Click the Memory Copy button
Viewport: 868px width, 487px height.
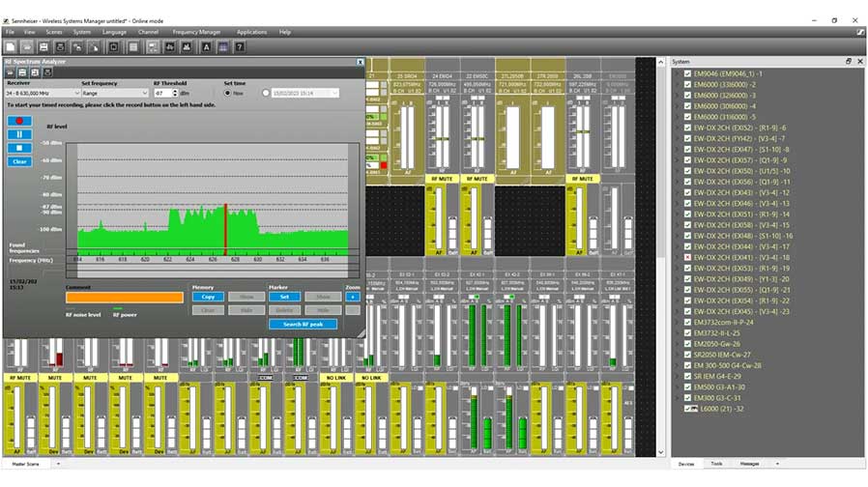click(x=208, y=297)
